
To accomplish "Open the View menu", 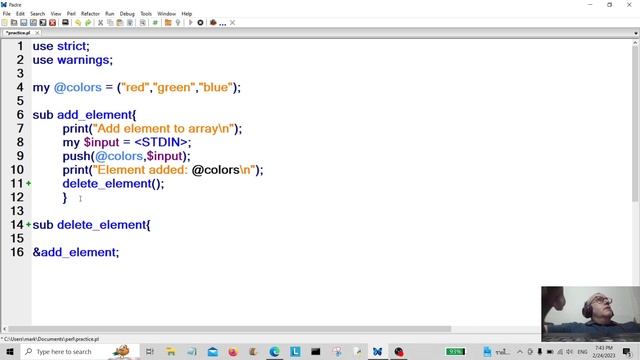I will point(56,13).
